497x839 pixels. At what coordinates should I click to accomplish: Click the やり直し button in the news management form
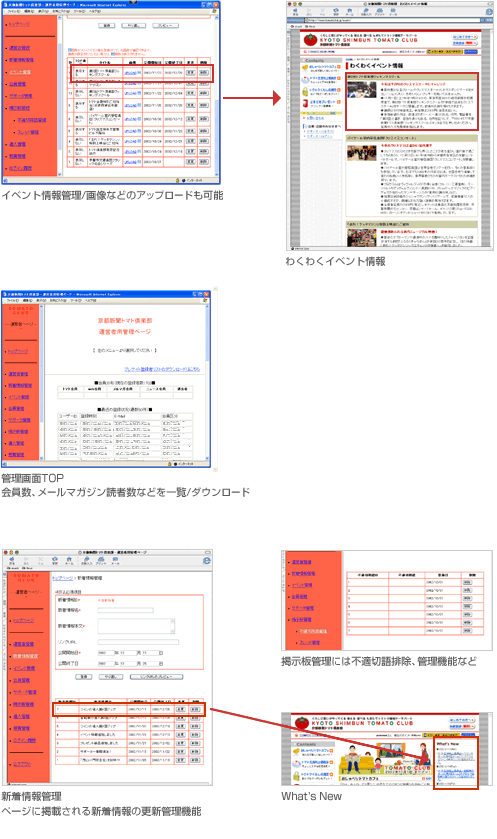(111, 677)
